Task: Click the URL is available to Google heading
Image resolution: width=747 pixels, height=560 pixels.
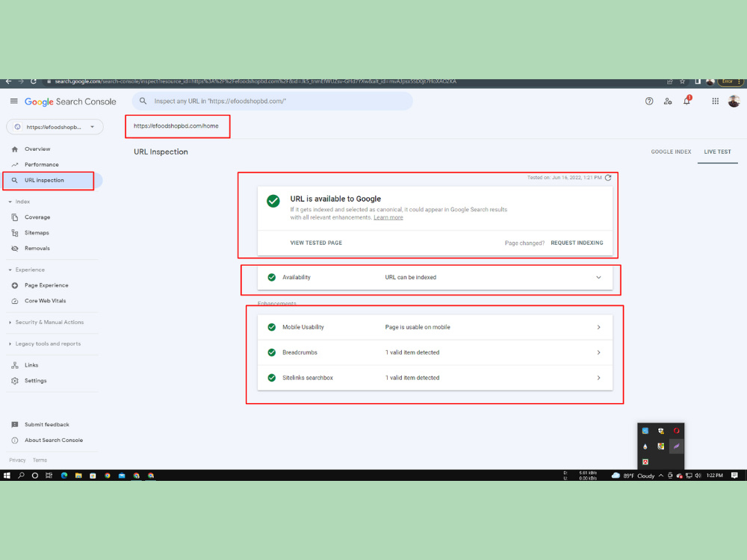Action: click(335, 199)
